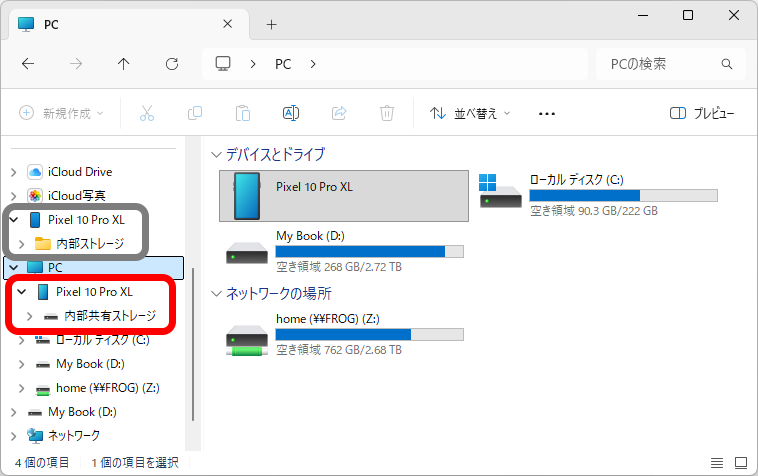
Task: Click text 空き領域 90.3 GB/222 GB
Action: (594, 211)
